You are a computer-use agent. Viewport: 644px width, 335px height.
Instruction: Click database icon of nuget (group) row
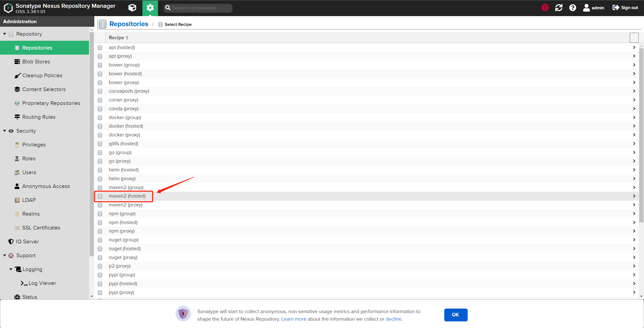(100, 240)
